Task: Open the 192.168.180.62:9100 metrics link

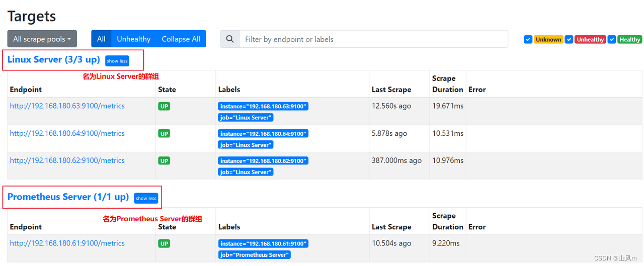Action: pyautogui.click(x=67, y=160)
